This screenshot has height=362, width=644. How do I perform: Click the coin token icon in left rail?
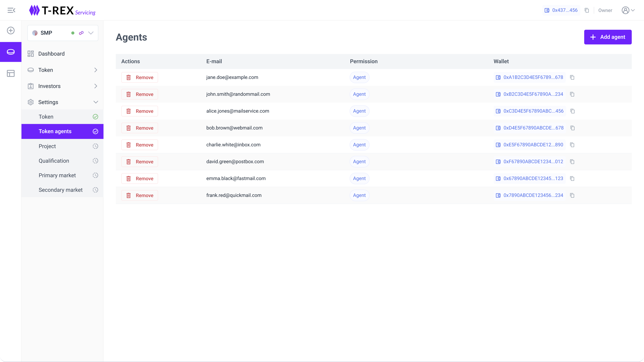coord(11,52)
